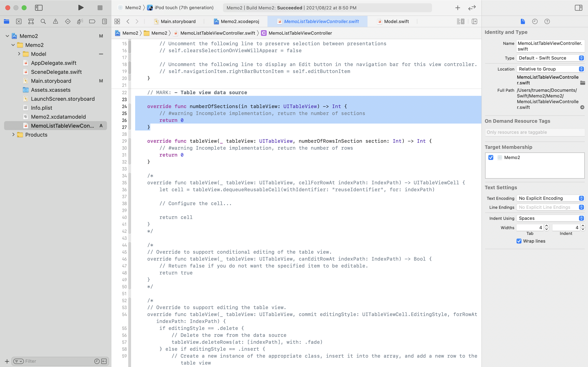This screenshot has height=367, width=588.
Task: Expand the Products group
Action: pyautogui.click(x=13, y=135)
